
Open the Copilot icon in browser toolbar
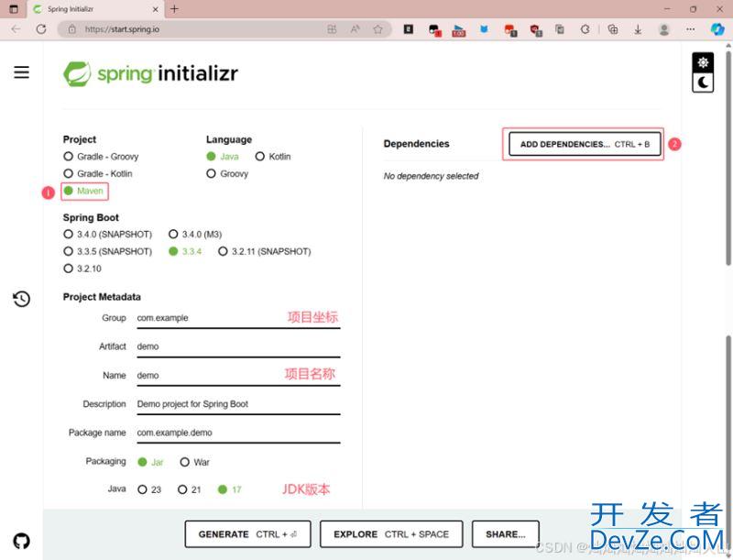pyautogui.click(x=717, y=29)
